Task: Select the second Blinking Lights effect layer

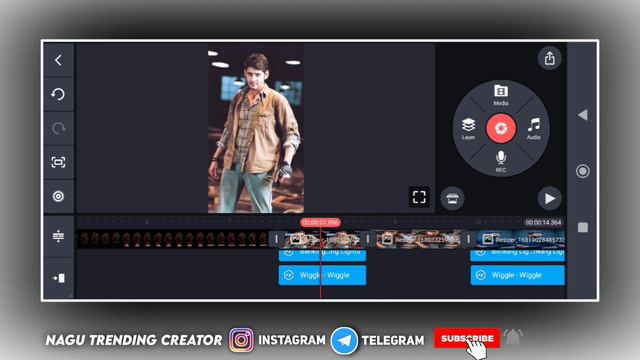Action: click(x=518, y=255)
